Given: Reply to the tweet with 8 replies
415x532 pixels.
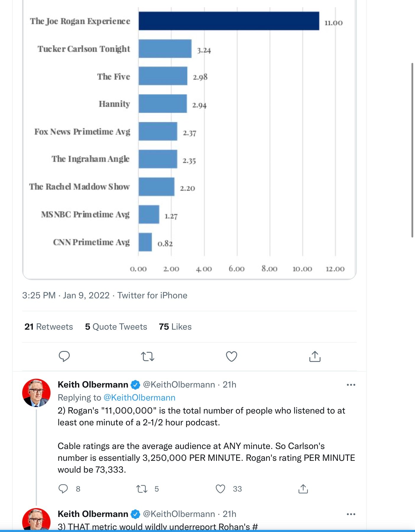Looking at the screenshot, I should (63, 489).
